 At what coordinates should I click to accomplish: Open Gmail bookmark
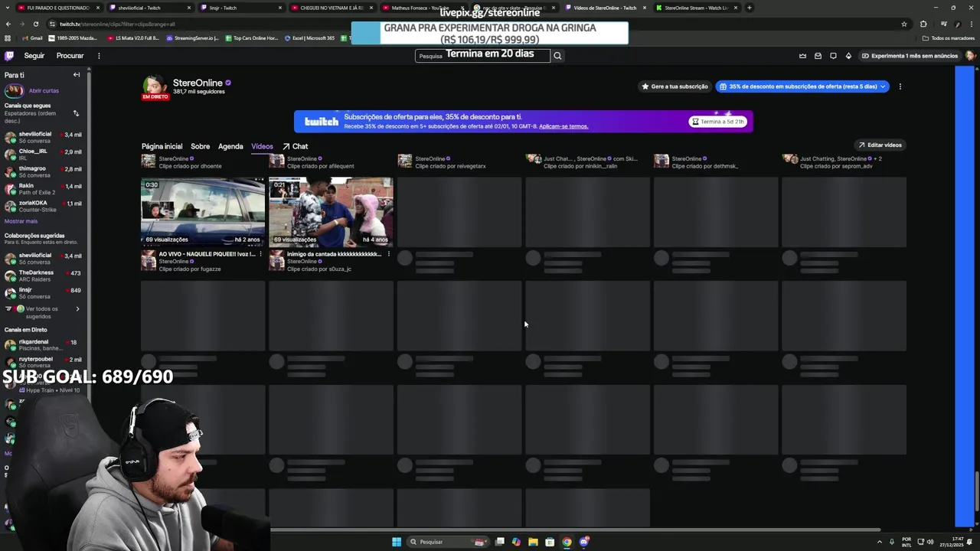(x=32, y=38)
